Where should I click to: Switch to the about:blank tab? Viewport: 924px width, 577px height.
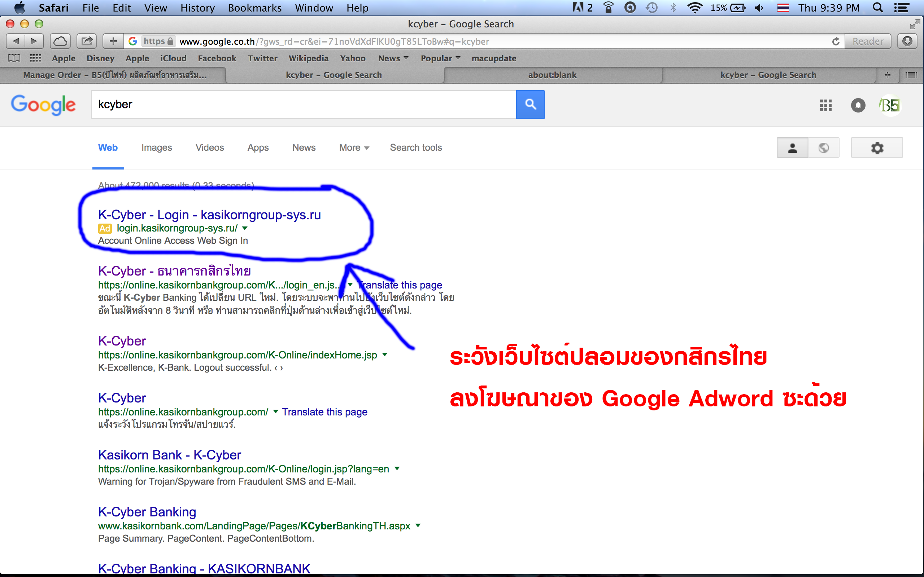[x=552, y=75]
